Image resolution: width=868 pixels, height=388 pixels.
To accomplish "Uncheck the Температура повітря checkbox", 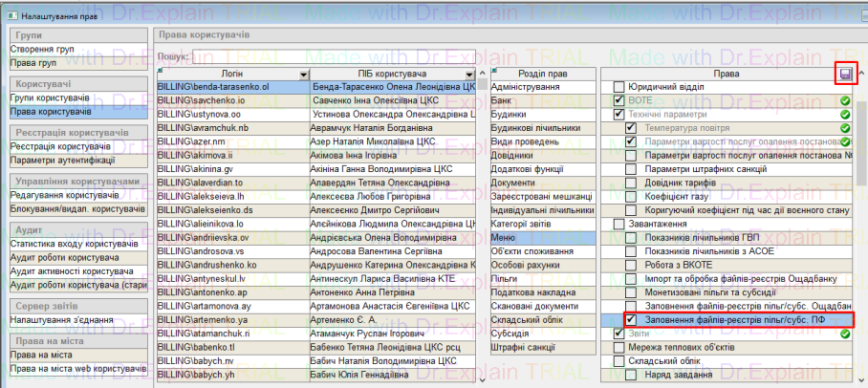I will (631, 127).
